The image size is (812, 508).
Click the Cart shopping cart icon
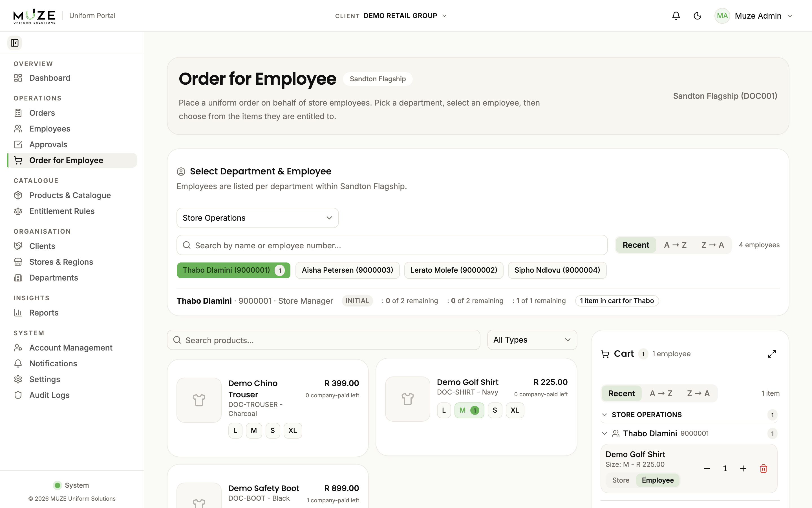click(605, 354)
